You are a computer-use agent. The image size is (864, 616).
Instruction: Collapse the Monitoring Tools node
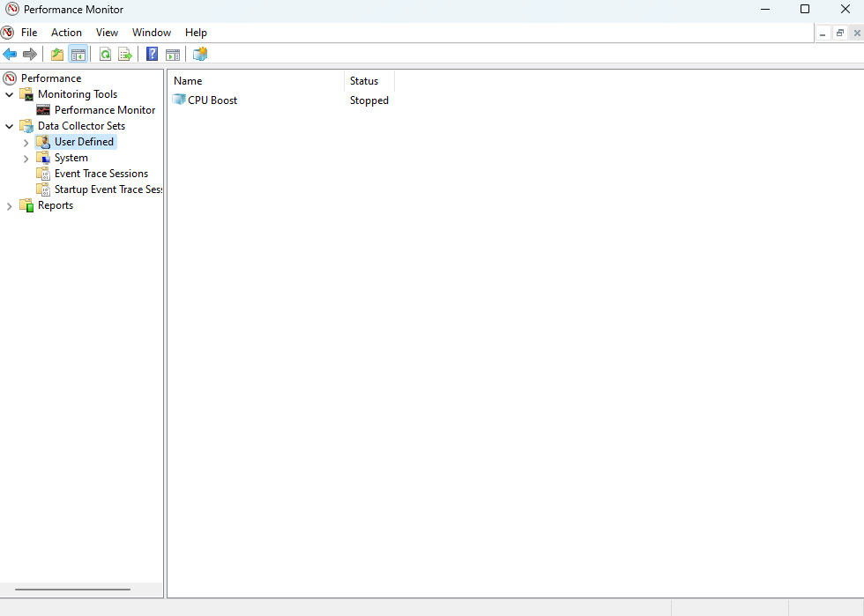coord(10,94)
